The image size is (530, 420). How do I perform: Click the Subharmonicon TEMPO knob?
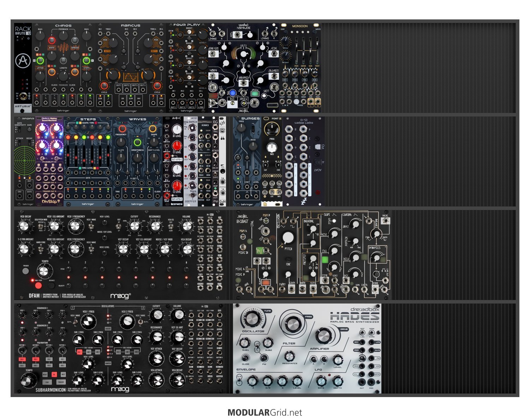(x=28, y=381)
